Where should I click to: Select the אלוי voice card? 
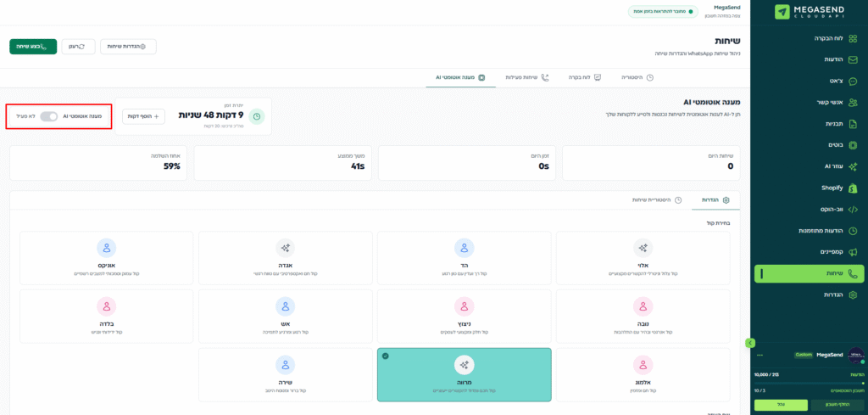[x=643, y=257]
